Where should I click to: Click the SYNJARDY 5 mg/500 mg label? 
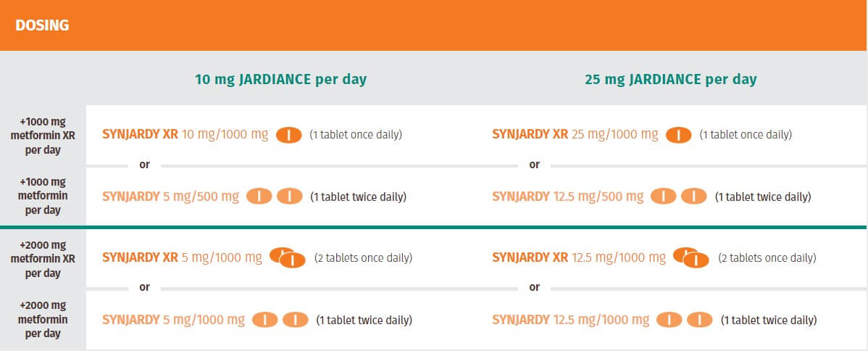coord(171,197)
